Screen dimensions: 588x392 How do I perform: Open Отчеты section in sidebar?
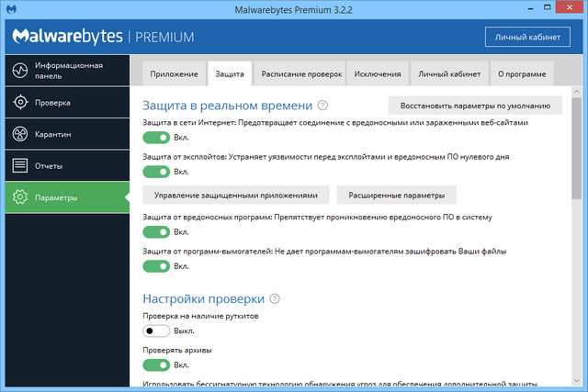tap(67, 165)
